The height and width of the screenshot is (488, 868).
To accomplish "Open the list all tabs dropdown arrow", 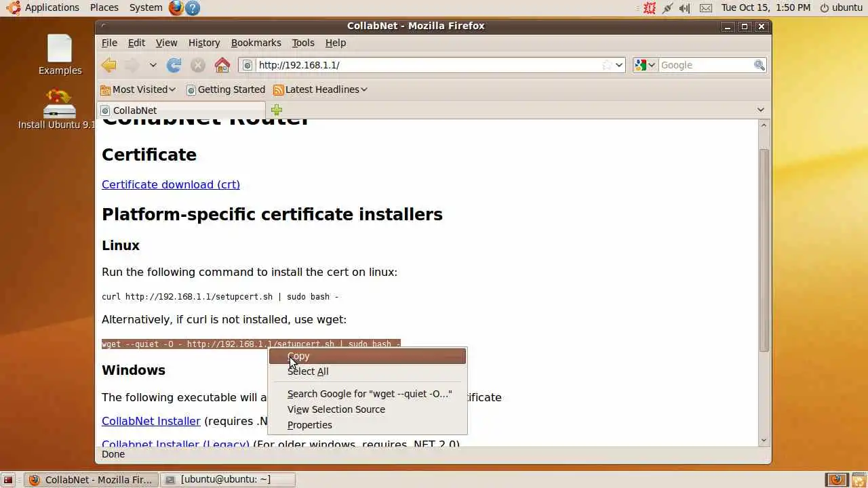I will click(x=760, y=110).
